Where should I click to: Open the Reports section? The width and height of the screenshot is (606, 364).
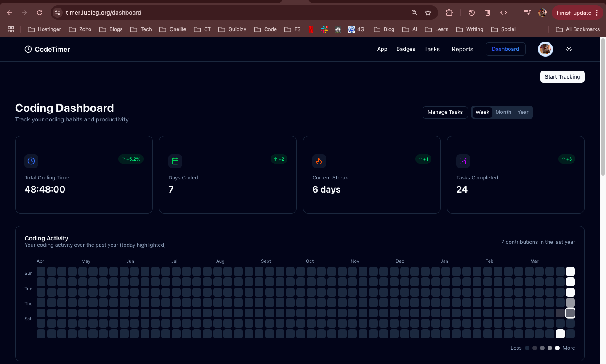pyautogui.click(x=462, y=49)
